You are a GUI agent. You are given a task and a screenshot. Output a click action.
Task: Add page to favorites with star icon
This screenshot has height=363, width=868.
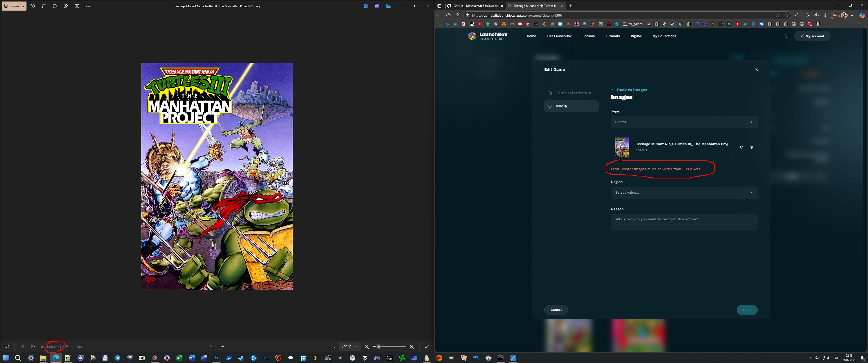786,15
